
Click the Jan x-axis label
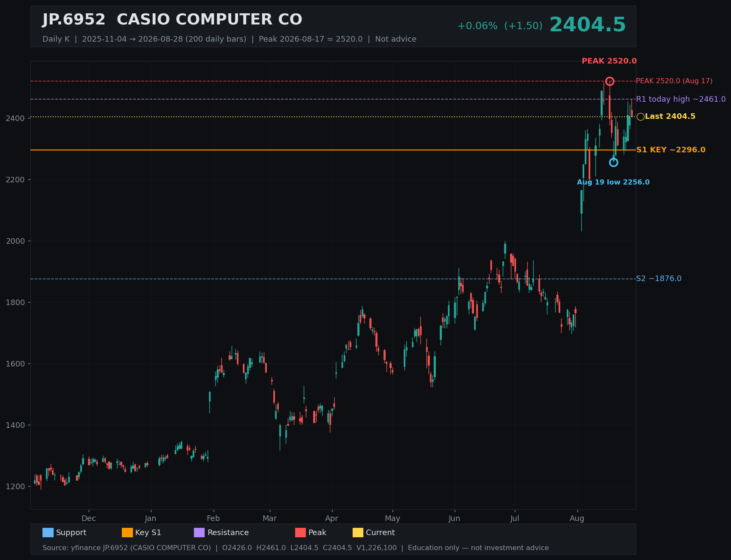tap(151, 518)
